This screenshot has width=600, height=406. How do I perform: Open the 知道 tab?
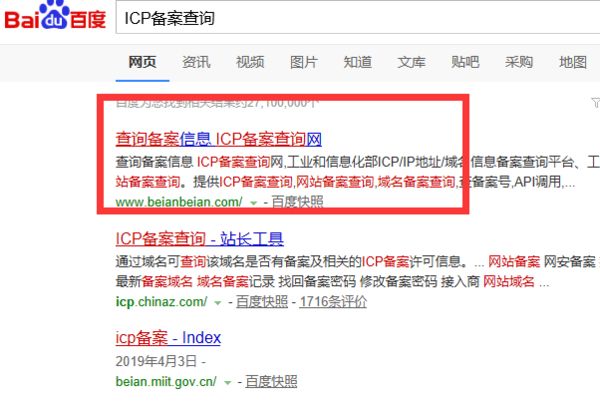pos(357,62)
